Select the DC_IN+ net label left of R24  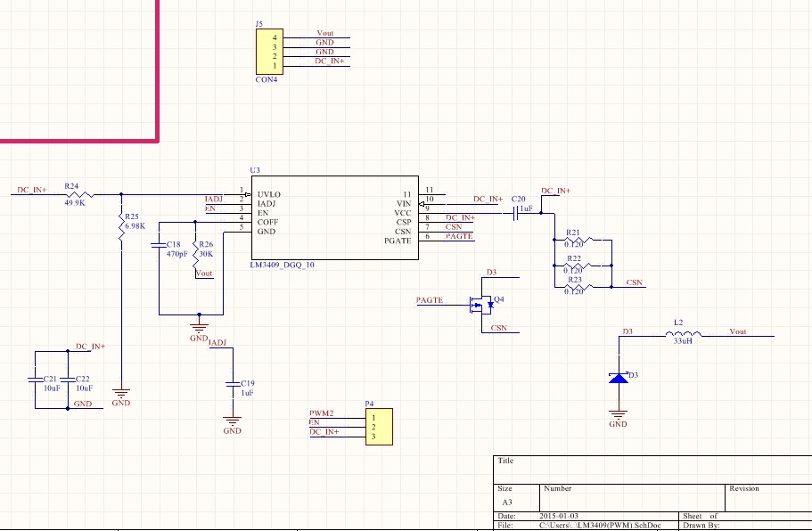click(x=31, y=191)
